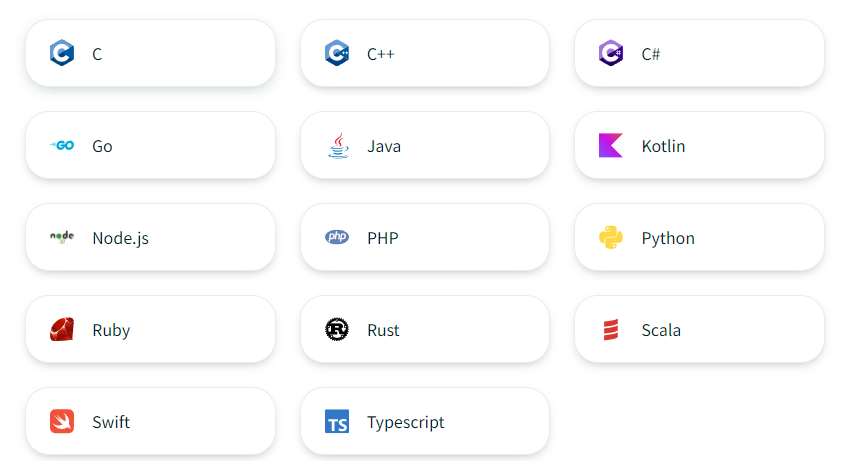Click the Node.js logo icon

click(62, 237)
